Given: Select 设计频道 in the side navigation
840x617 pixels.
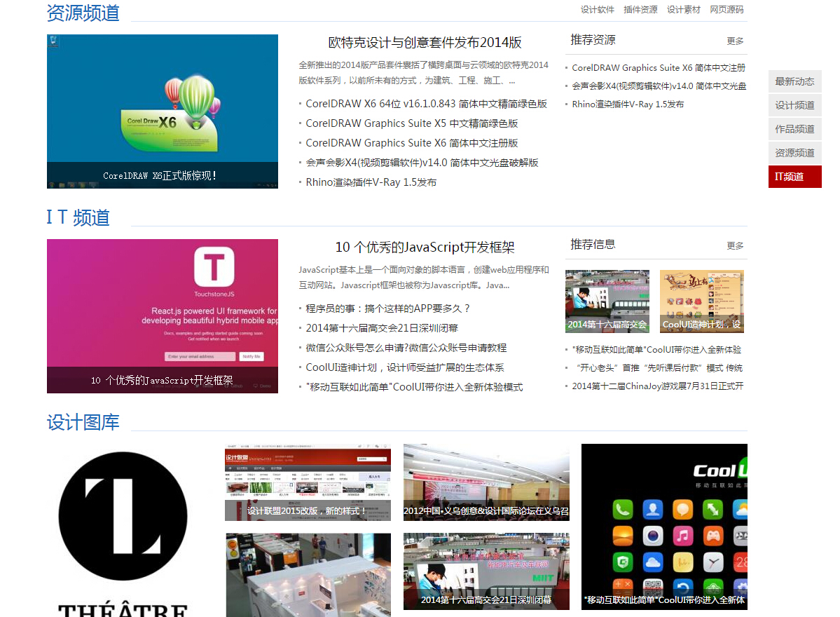Looking at the screenshot, I should tap(794, 105).
